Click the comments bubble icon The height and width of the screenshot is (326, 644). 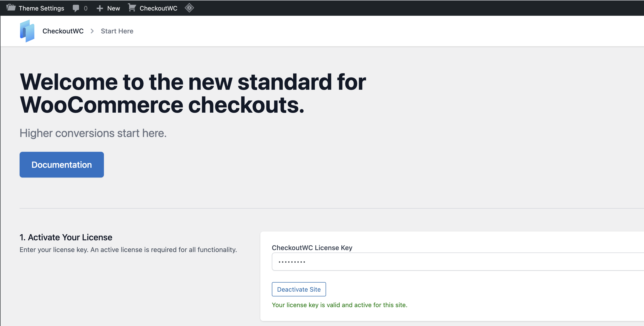76,8
